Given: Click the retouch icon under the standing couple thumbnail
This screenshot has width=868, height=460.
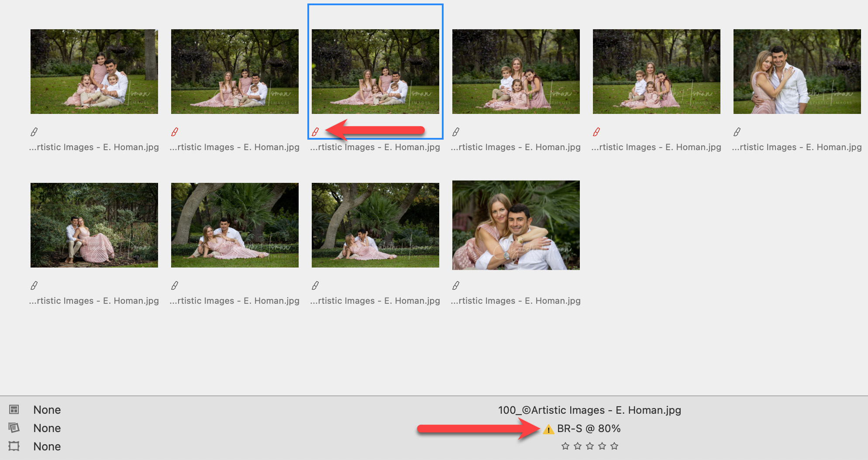Looking at the screenshot, I should (x=737, y=132).
